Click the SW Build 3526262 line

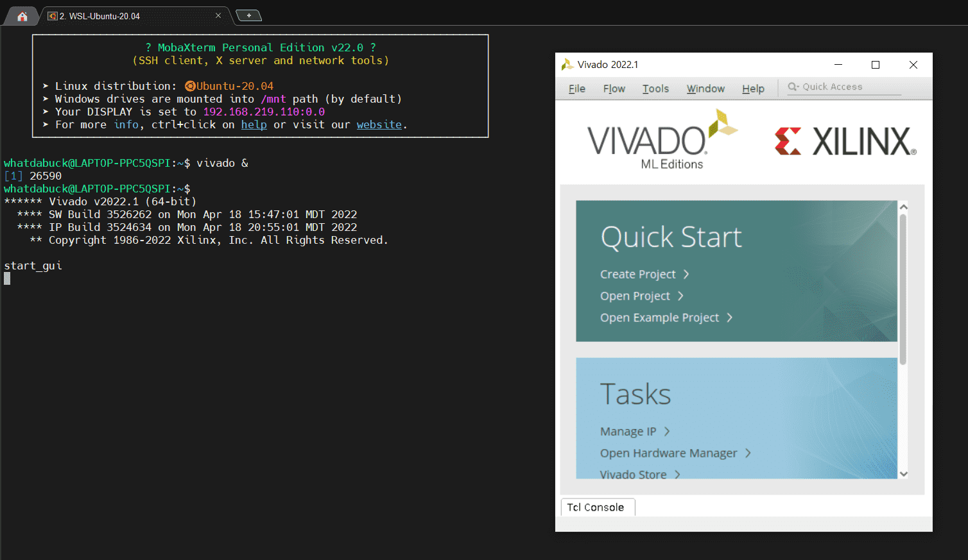click(x=187, y=214)
